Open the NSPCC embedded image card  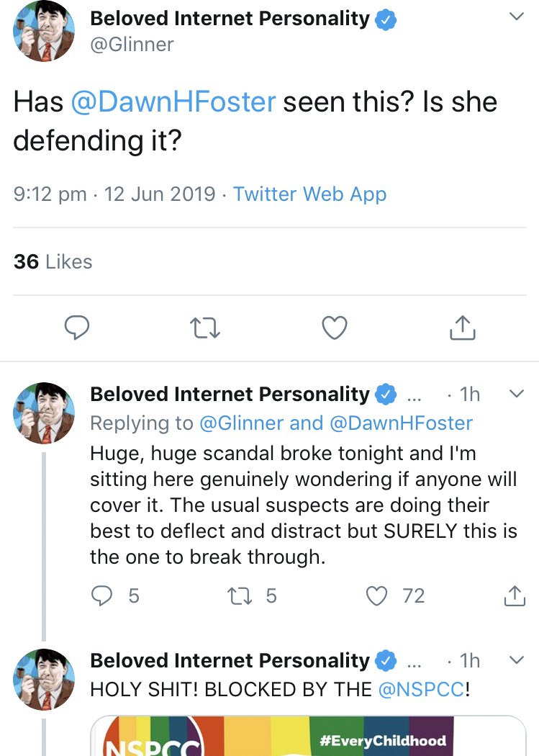point(308,736)
